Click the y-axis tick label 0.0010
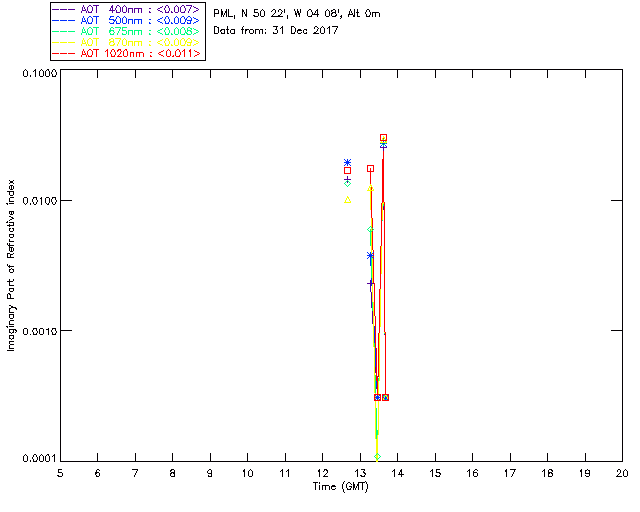The width and height of the screenshot is (640, 512). pyautogui.click(x=39, y=331)
